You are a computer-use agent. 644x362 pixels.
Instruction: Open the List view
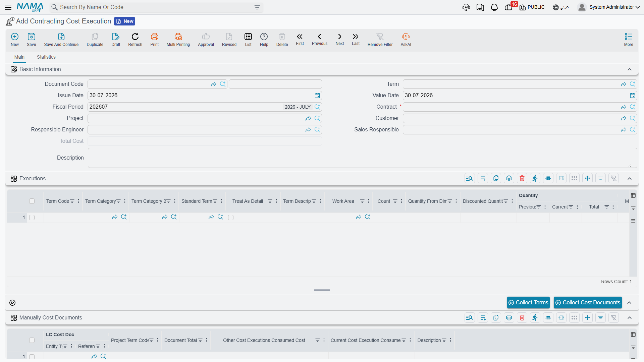coord(248,40)
